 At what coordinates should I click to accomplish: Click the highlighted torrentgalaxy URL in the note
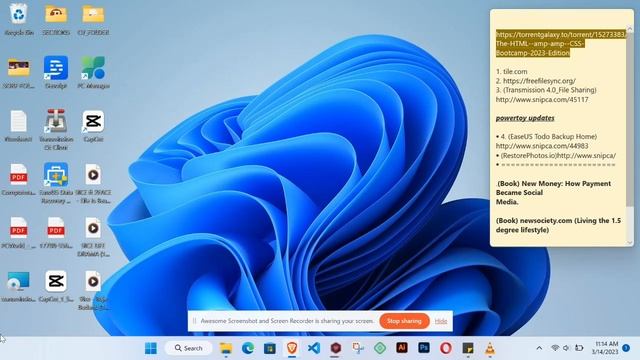560,44
